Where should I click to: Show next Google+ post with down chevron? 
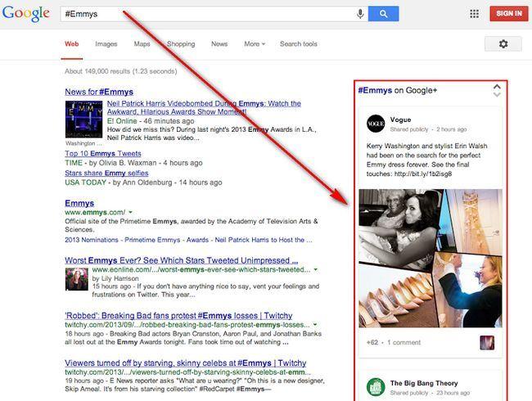pos(497,95)
